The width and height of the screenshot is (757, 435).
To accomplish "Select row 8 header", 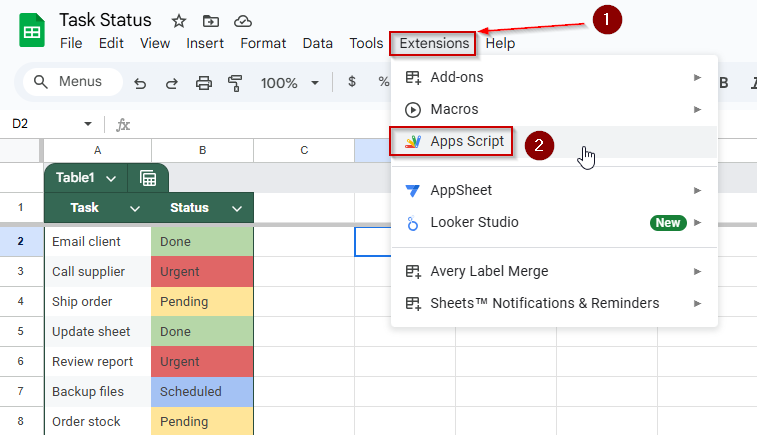I will click(20, 421).
